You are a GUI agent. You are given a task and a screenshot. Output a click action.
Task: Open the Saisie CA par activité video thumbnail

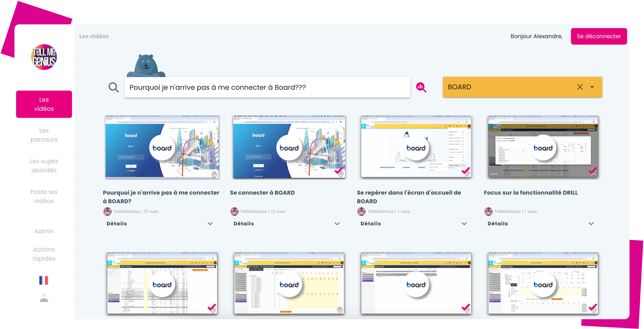point(289,283)
